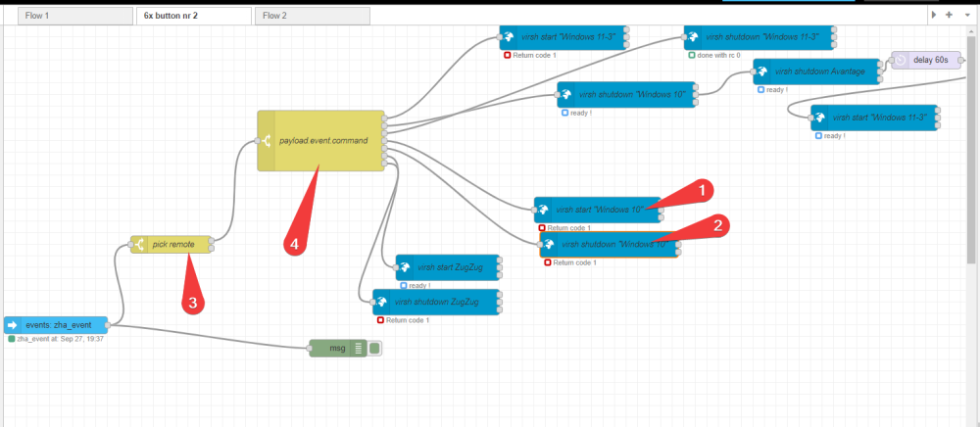This screenshot has width=980, height=427.
Task: Click the list icon on msg node
Action: pyautogui.click(x=359, y=349)
